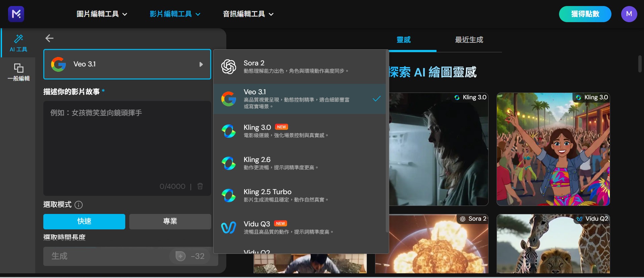Click the checkmark on the Veo 3.1 option

(377, 99)
